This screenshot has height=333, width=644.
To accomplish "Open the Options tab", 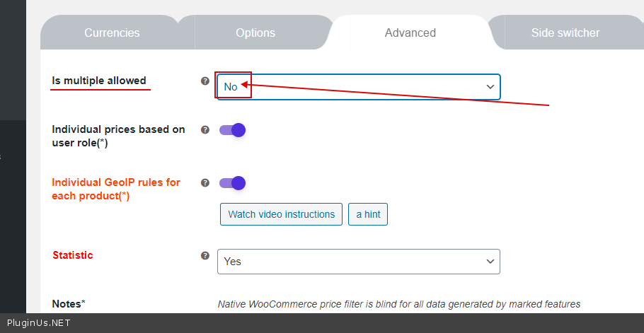I will click(255, 33).
